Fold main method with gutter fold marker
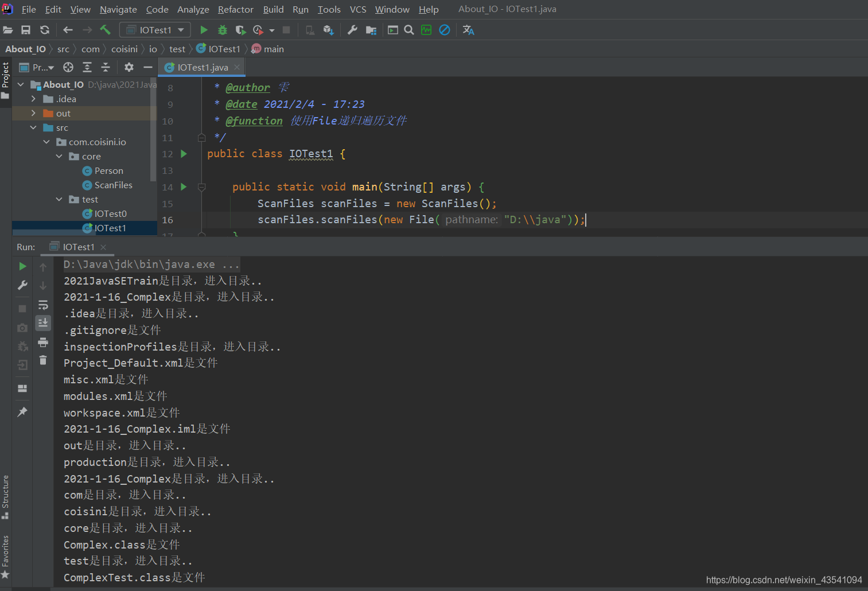The image size is (868, 591). [202, 187]
